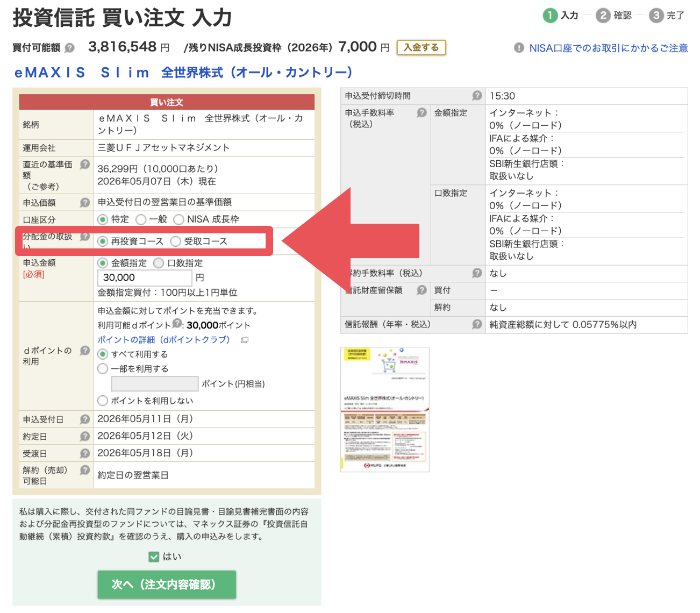The image size is (700, 613).
Task: Select 特定 account type
Action: (x=103, y=219)
